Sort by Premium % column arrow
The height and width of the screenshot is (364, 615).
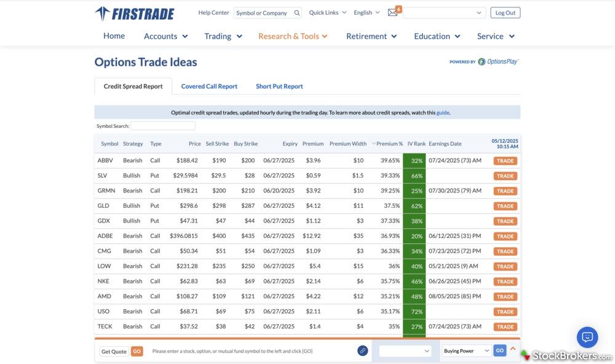pos(374,144)
